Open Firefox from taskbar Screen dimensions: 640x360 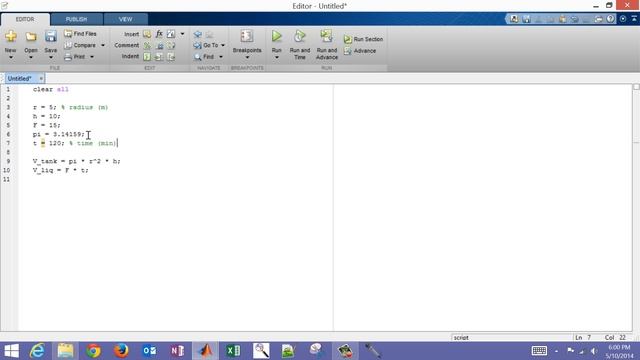tap(121, 351)
